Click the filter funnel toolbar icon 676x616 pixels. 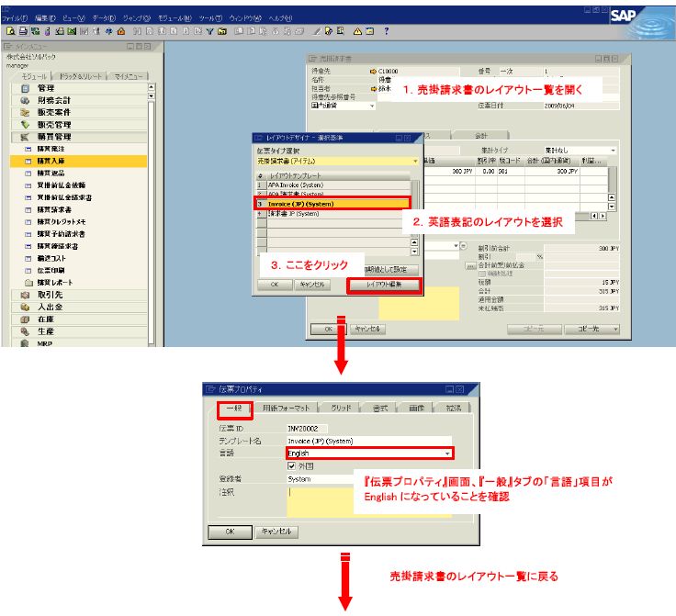[210, 31]
